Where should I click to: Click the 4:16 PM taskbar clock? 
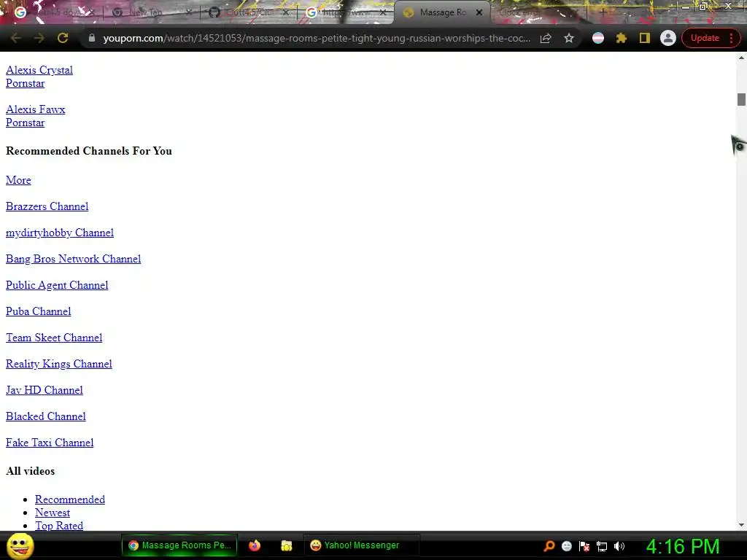(x=683, y=546)
